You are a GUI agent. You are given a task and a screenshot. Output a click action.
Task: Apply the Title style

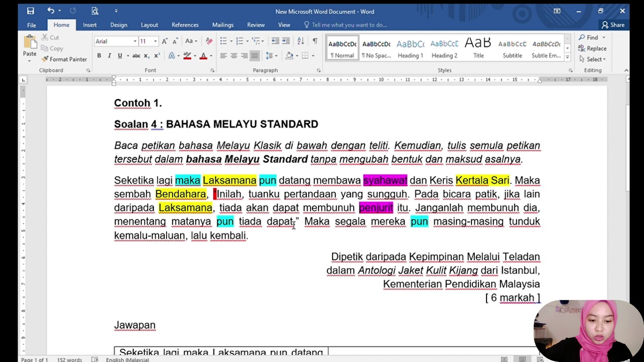pos(478,48)
